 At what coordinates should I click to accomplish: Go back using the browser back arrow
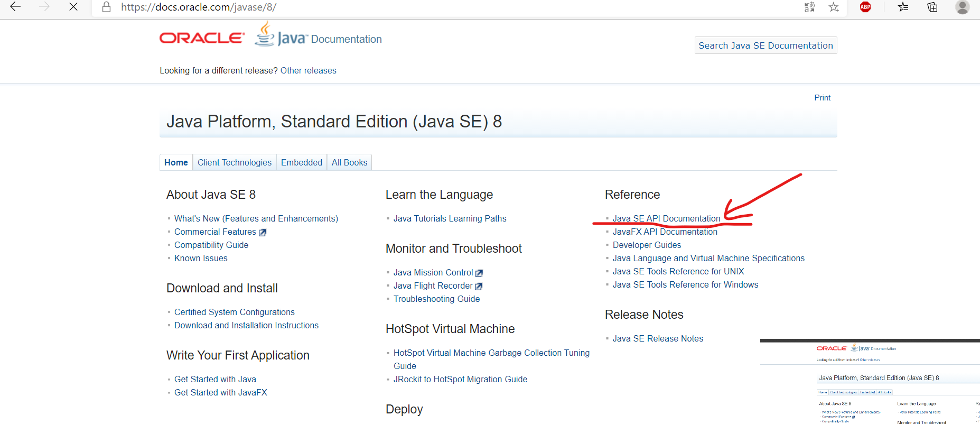(x=15, y=7)
